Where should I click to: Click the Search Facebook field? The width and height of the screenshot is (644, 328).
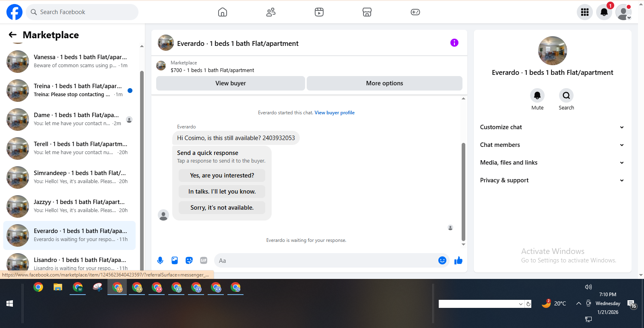[x=82, y=12]
